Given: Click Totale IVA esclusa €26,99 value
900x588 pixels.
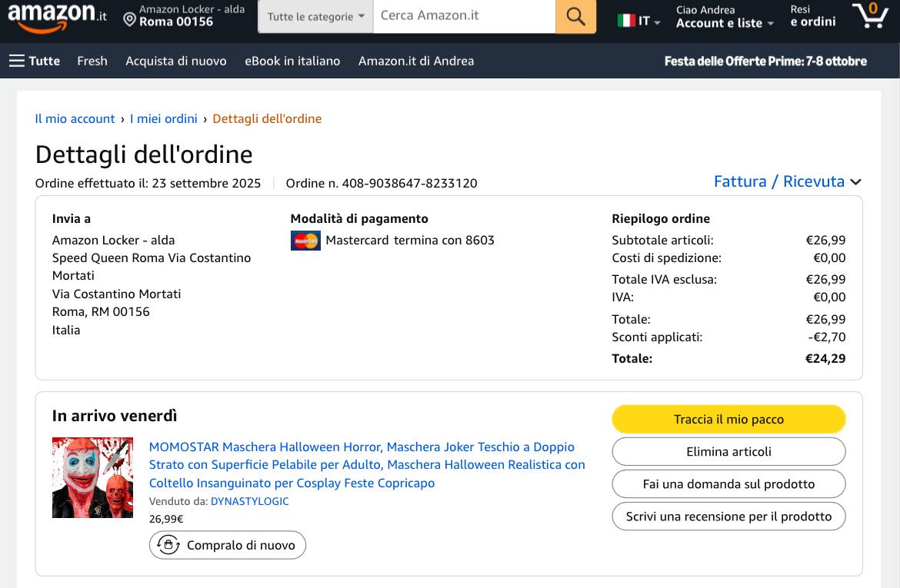Looking at the screenshot, I should coord(825,279).
